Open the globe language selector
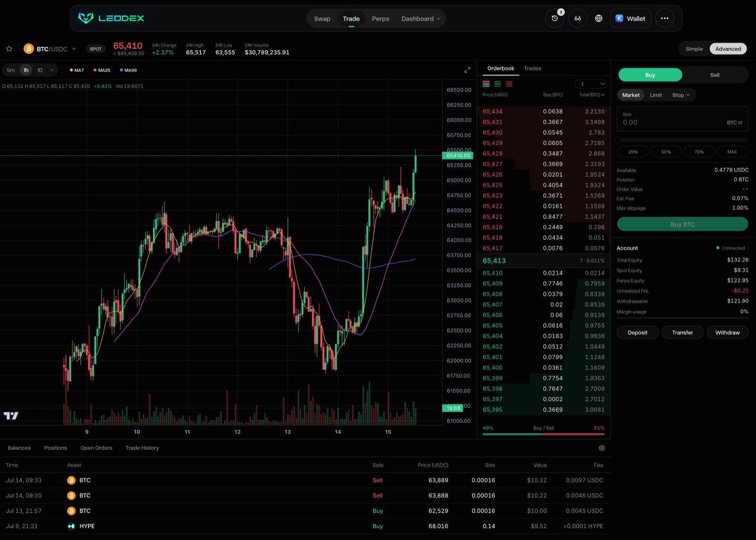Screen dimensions: 756x540 (x=599, y=18)
